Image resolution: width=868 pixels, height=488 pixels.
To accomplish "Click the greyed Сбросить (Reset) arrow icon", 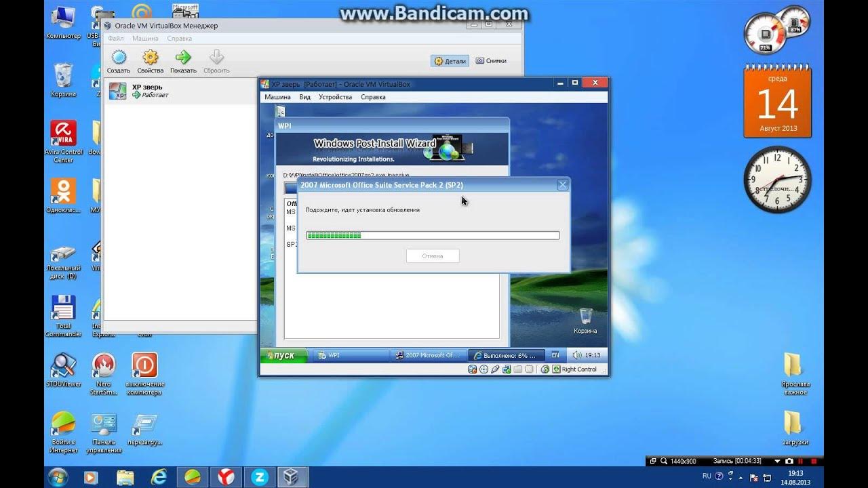I will [216, 61].
